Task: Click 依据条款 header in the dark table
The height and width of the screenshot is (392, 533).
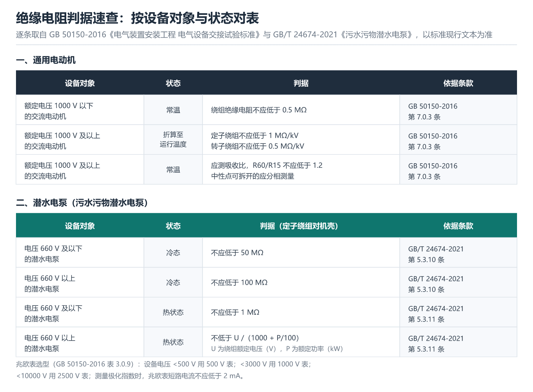Action: pos(458,83)
